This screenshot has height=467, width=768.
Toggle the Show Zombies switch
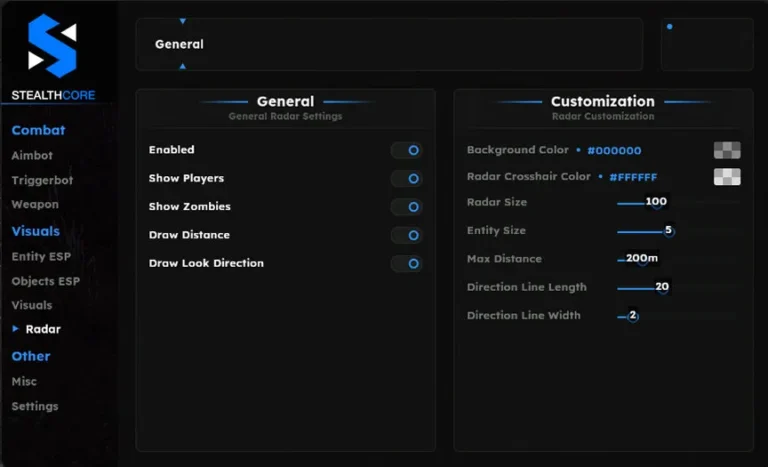[x=406, y=207]
